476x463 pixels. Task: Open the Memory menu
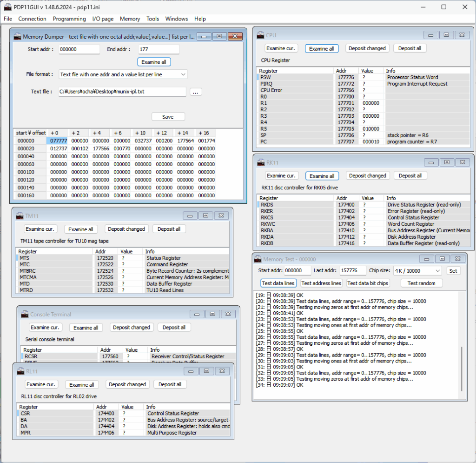coord(130,19)
